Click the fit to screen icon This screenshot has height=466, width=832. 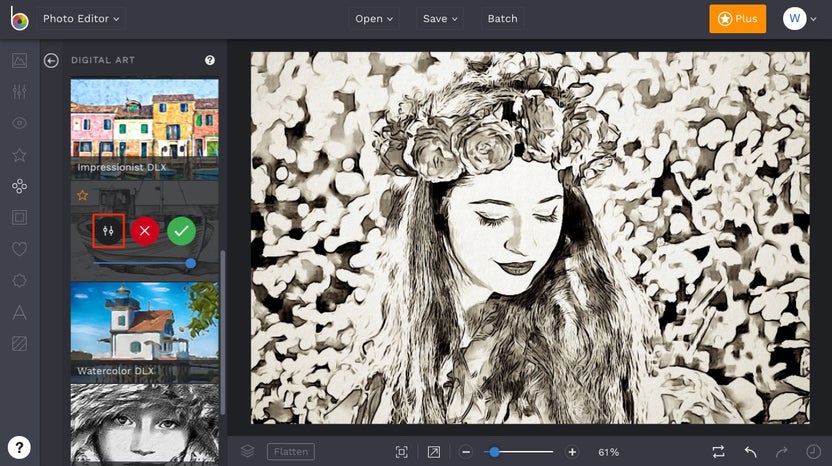(x=402, y=452)
